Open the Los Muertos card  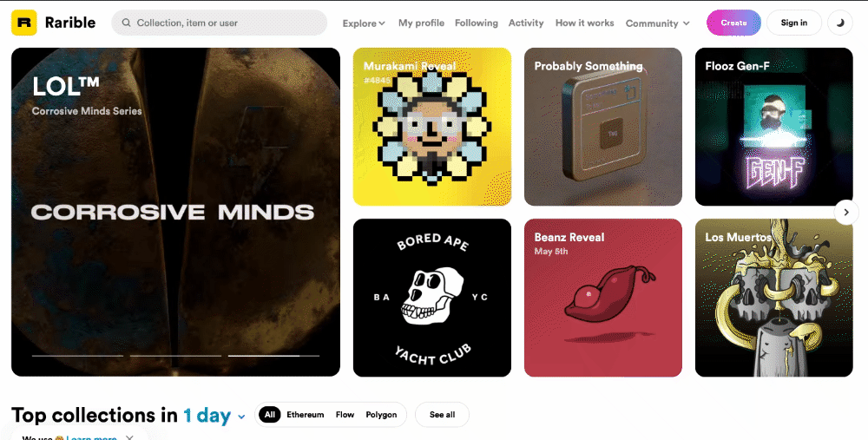tap(774, 298)
